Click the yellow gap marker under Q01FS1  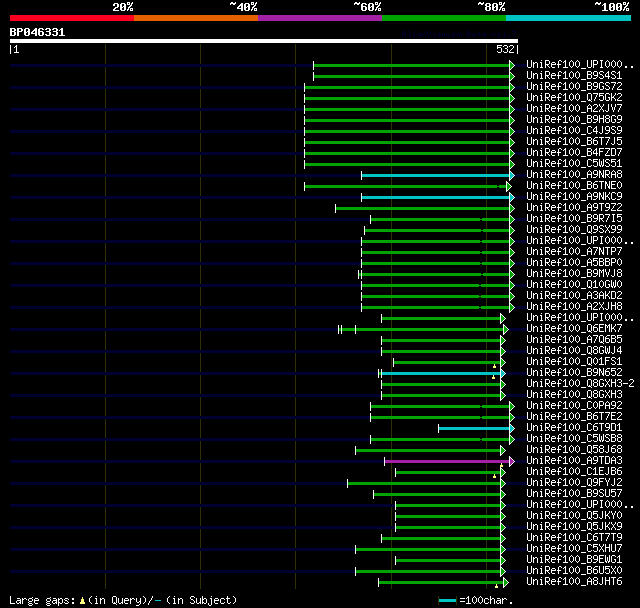pos(494,366)
